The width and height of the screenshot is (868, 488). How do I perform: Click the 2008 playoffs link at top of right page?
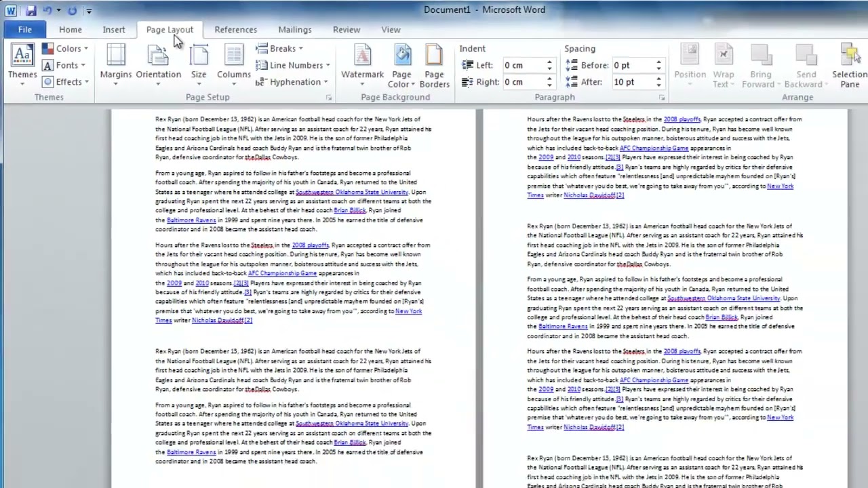tap(682, 119)
